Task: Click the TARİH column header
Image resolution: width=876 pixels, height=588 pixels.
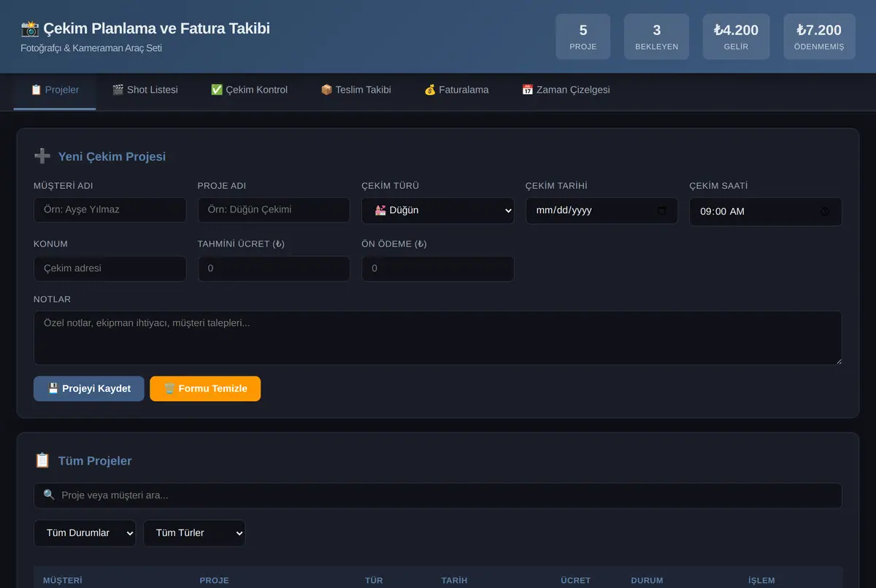Action: (454, 581)
